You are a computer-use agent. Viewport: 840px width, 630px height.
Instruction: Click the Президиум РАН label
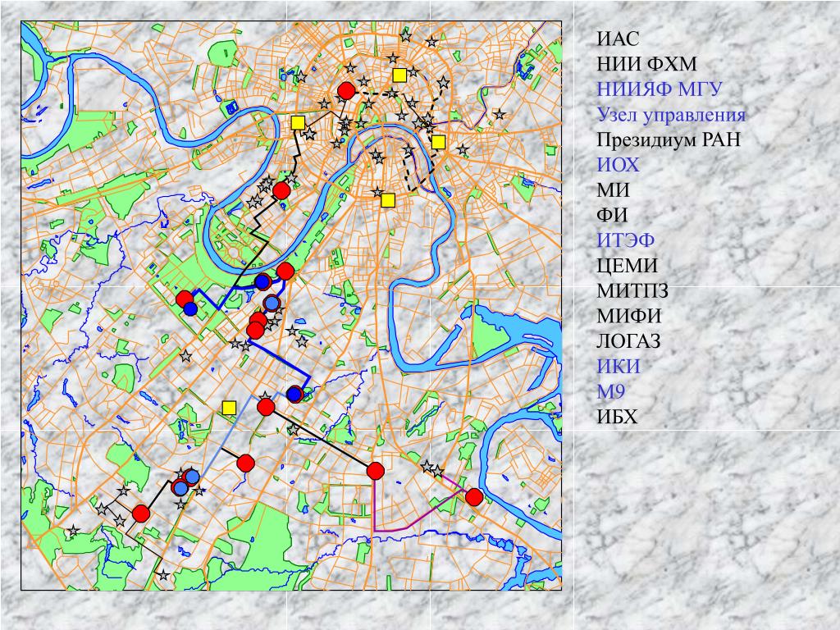(669, 139)
